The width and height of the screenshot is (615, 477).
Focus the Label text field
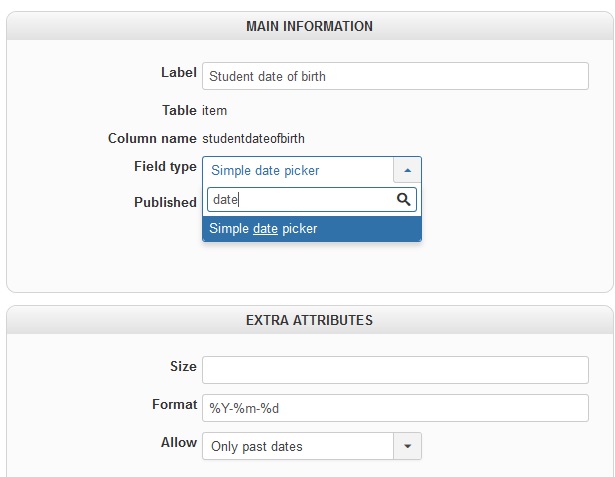pyautogui.click(x=395, y=76)
